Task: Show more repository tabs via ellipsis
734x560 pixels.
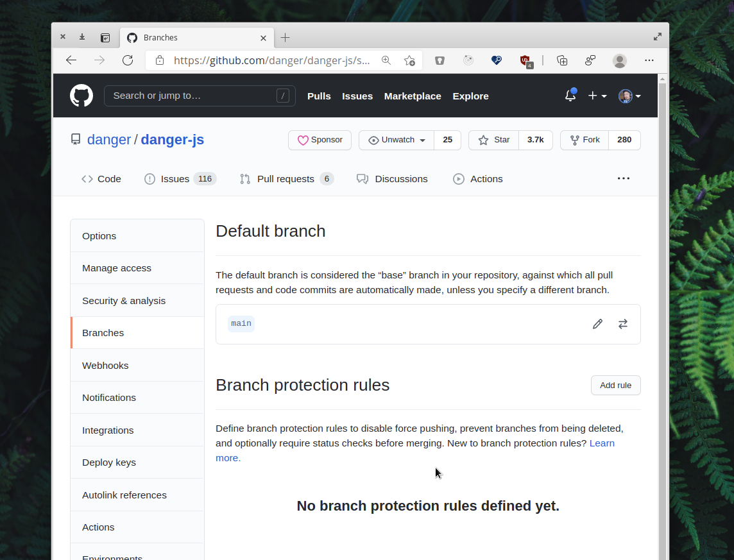Action: click(623, 178)
